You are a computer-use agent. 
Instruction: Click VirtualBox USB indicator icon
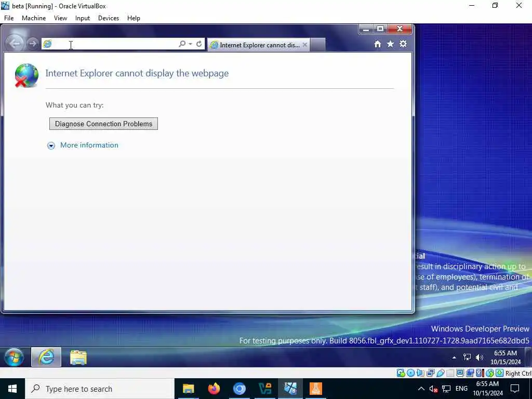(441, 373)
